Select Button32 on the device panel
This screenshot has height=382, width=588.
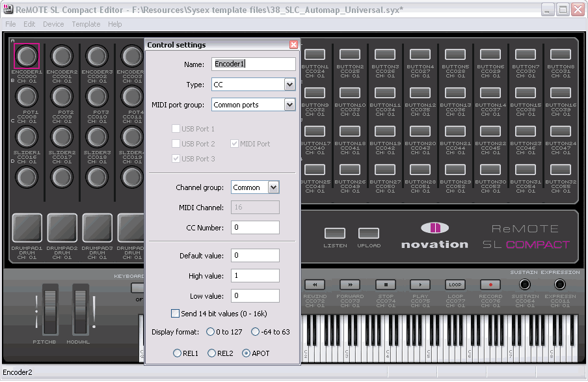pos(561,170)
